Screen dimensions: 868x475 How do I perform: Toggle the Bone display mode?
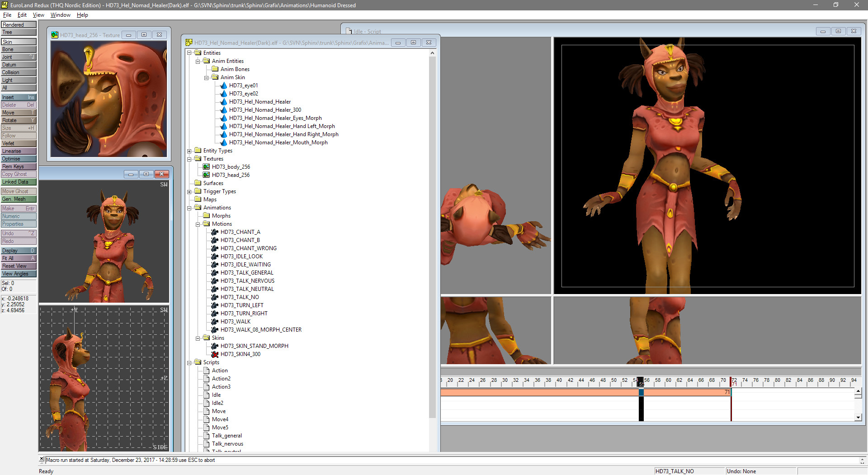(18, 49)
